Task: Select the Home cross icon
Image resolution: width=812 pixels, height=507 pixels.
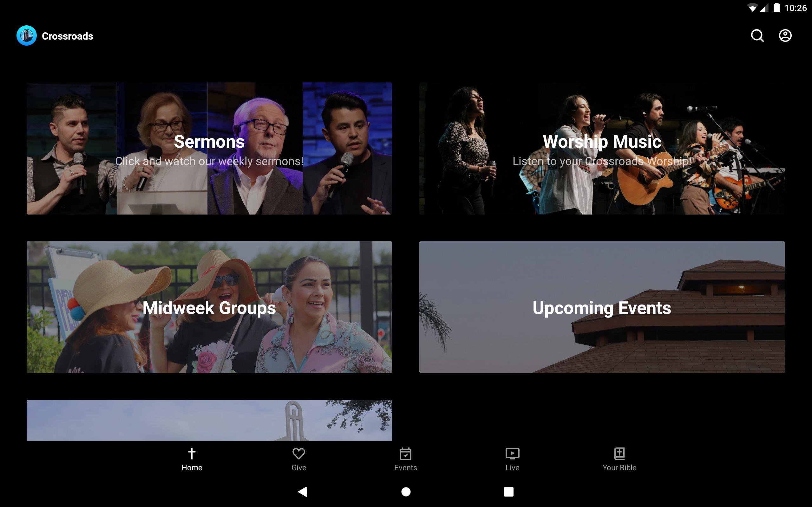Action: point(192,453)
